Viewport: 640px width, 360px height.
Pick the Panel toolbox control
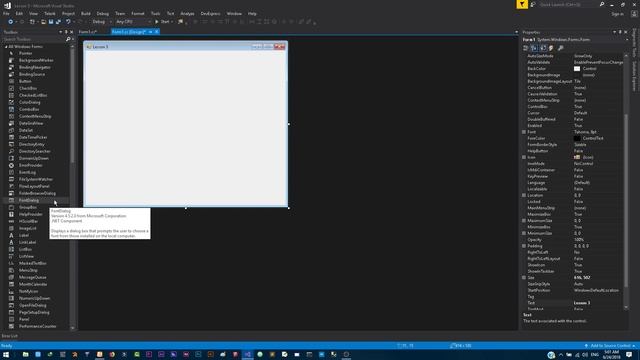pos(24,319)
